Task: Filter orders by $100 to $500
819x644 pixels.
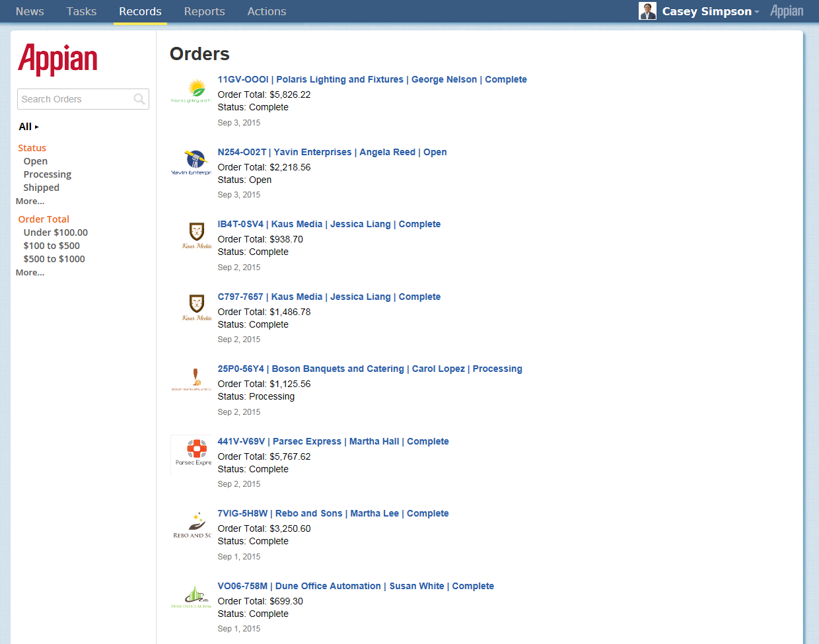Action: 52,246
